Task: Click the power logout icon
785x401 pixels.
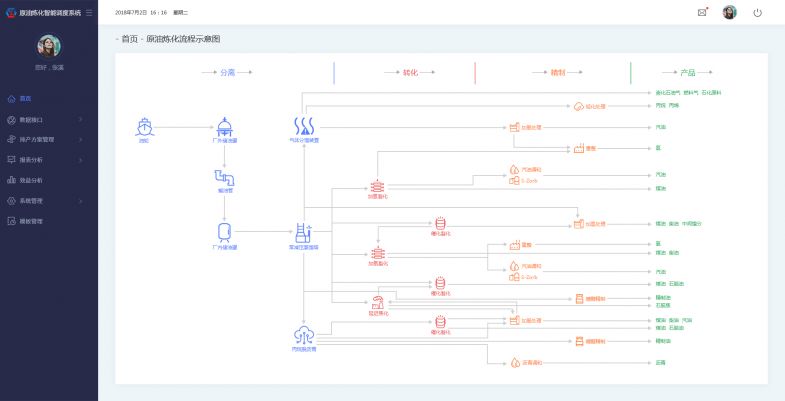Action: (757, 12)
